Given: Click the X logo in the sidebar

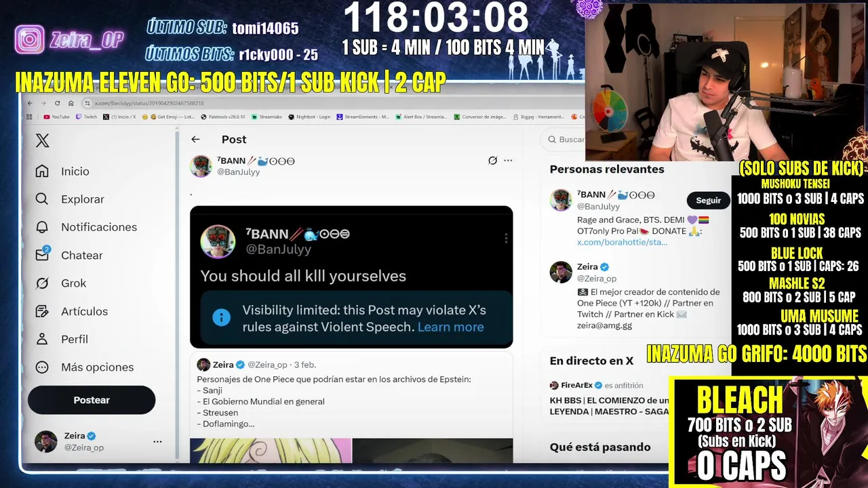Looking at the screenshot, I should 42,140.
